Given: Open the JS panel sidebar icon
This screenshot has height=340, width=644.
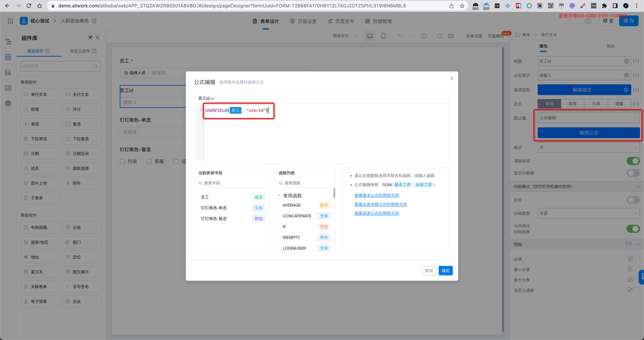Looking at the screenshot, I should [x=8, y=88].
